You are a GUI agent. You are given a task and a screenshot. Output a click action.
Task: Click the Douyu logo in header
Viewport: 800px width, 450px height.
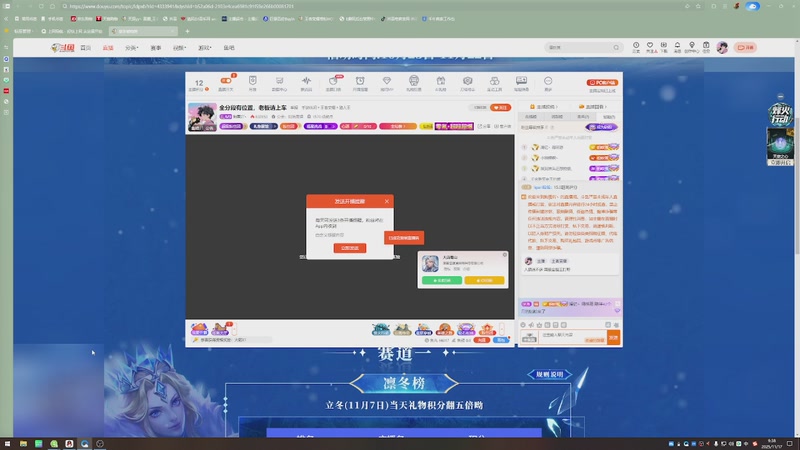click(63, 47)
